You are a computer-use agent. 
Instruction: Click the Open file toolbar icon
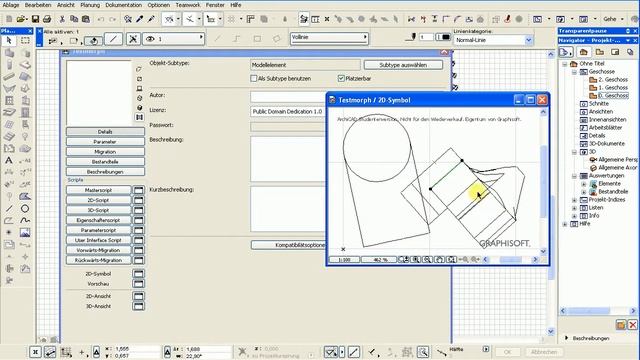coord(22,19)
